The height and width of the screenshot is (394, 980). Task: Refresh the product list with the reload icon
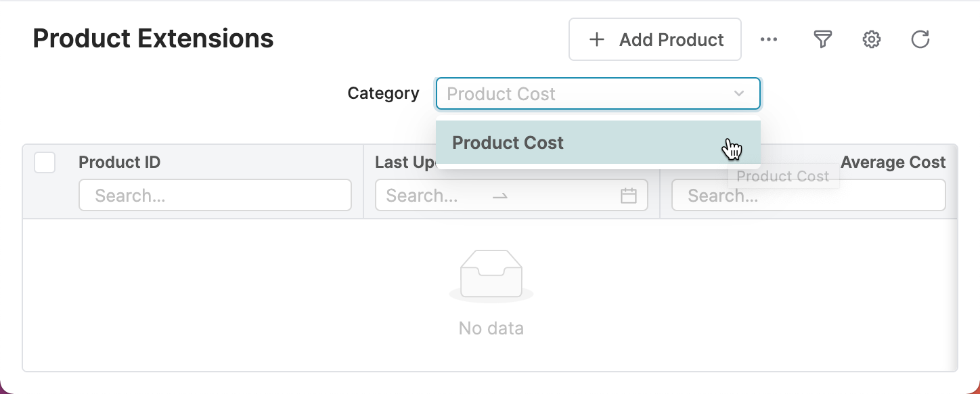coord(920,39)
